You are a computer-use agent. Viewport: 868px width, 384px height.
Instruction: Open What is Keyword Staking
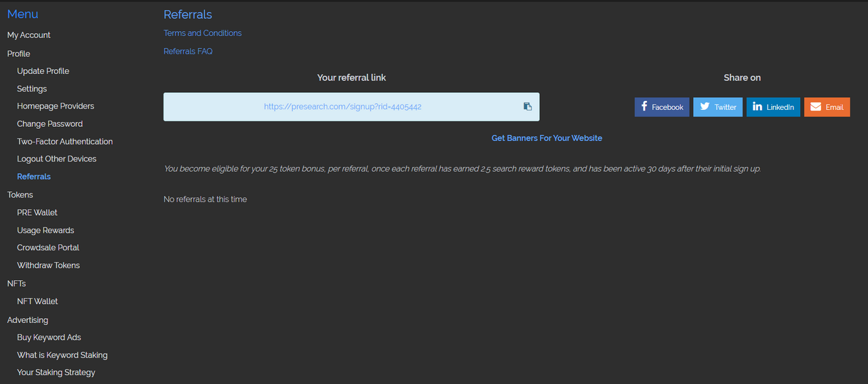62,356
